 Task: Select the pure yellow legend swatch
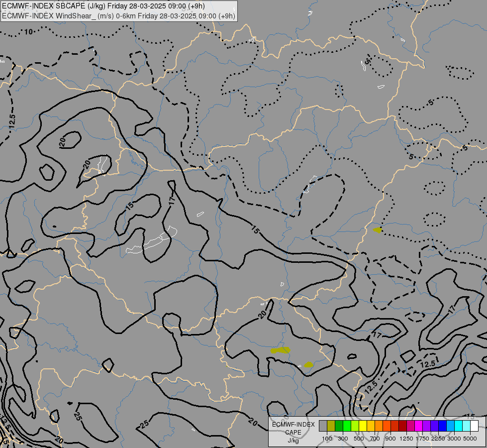[x=363, y=426]
